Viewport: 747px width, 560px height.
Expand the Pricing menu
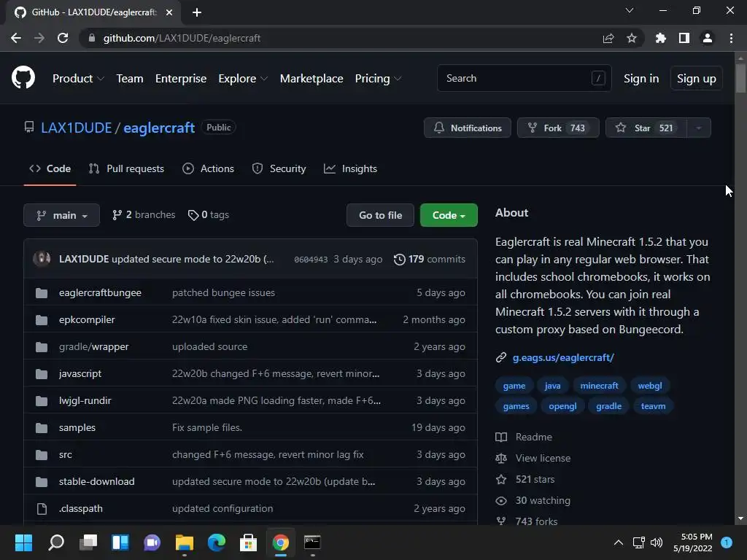[x=379, y=79]
